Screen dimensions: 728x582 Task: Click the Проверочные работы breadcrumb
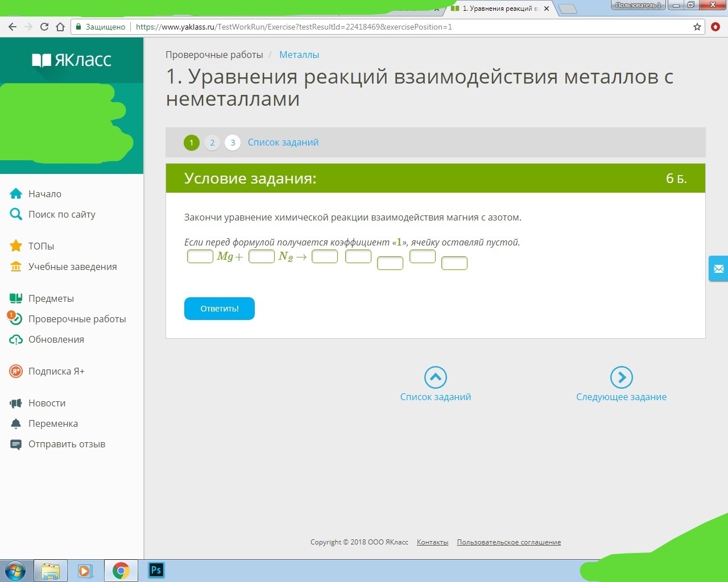[214, 55]
